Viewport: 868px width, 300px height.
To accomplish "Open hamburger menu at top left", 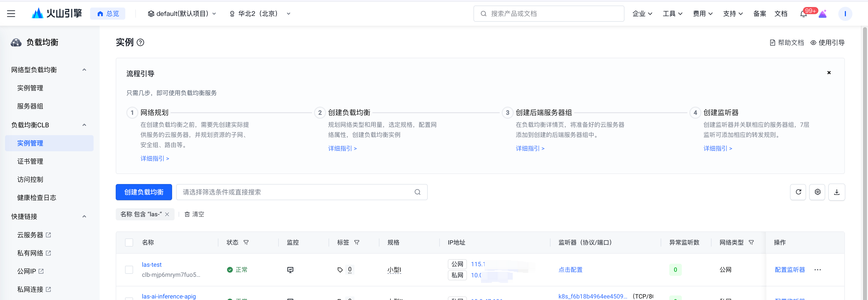I will pyautogui.click(x=11, y=14).
